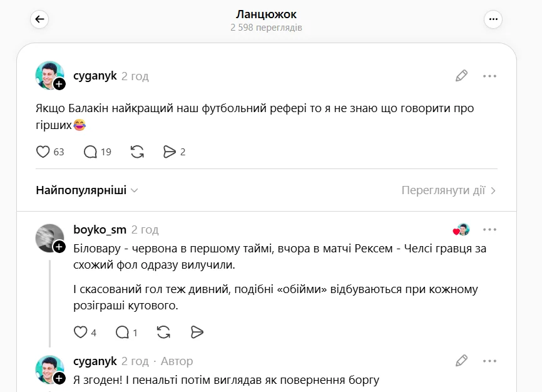Open replies on the main post with 19 comments

click(x=91, y=152)
